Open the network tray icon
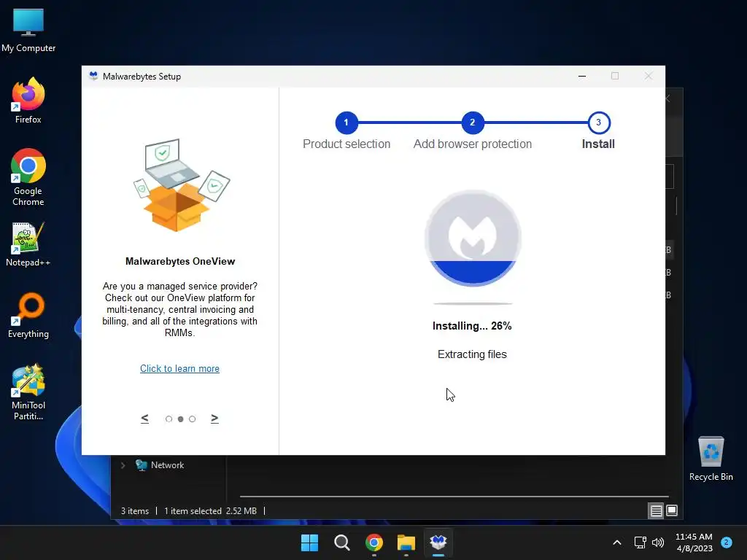This screenshot has width=747, height=560. click(640, 542)
